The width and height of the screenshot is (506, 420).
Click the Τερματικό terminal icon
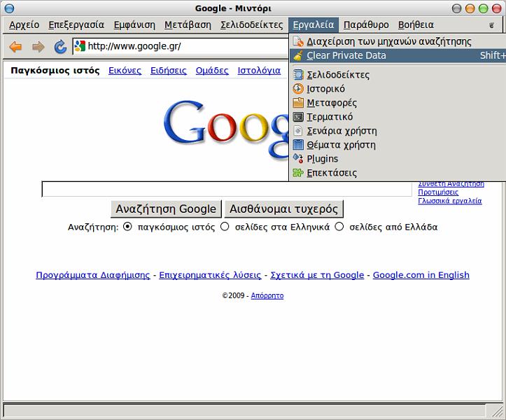(x=298, y=116)
